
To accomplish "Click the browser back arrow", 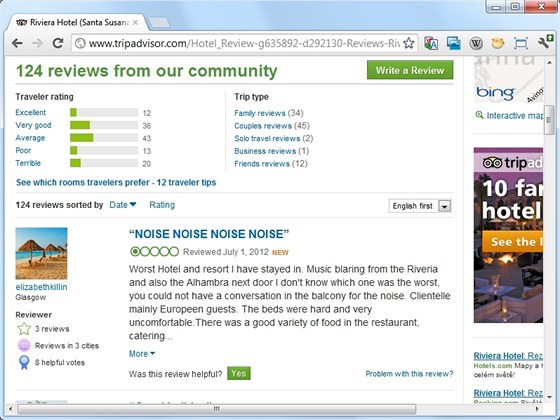I will pyautogui.click(x=17, y=44).
